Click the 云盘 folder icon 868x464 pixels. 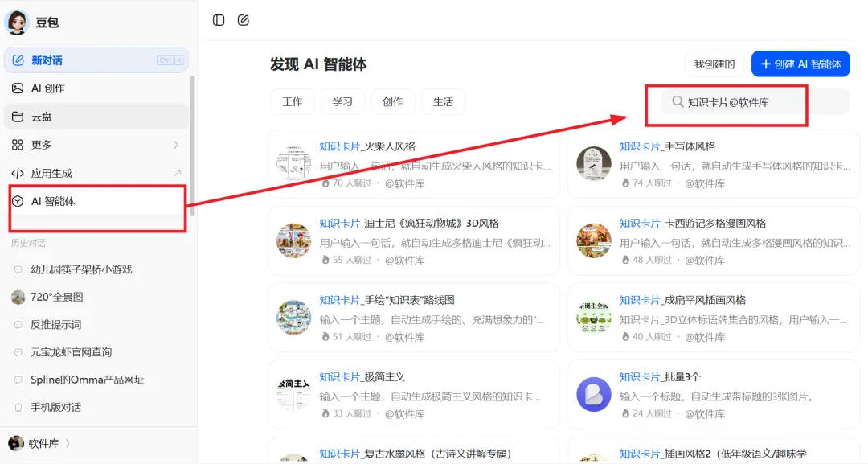pyautogui.click(x=18, y=117)
